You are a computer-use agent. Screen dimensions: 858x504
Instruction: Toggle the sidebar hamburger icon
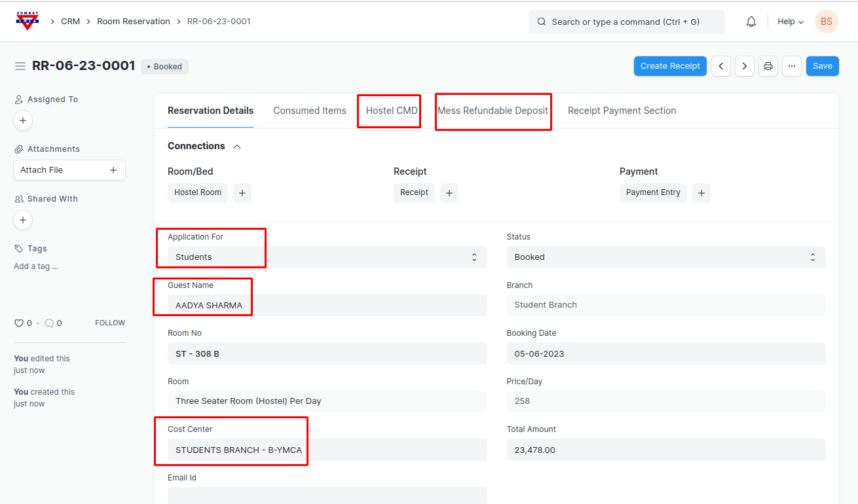(x=20, y=66)
